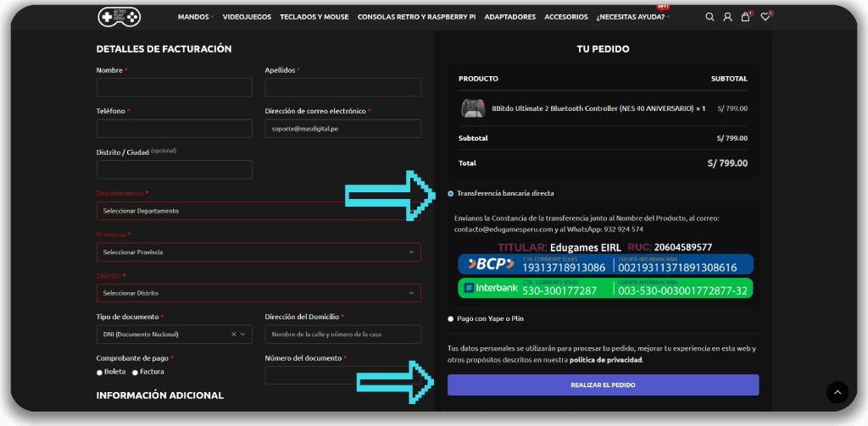Open the política de privacidad link

click(605, 360)
